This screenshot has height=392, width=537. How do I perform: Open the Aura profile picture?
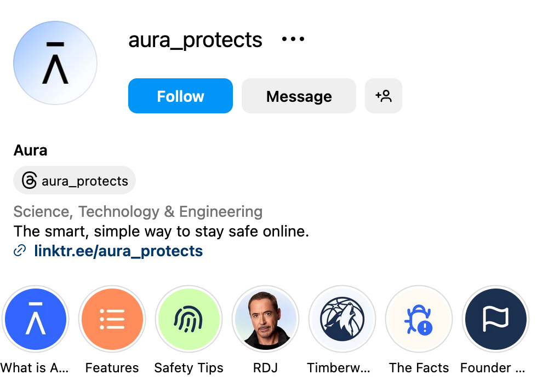[x=55, y=63]
